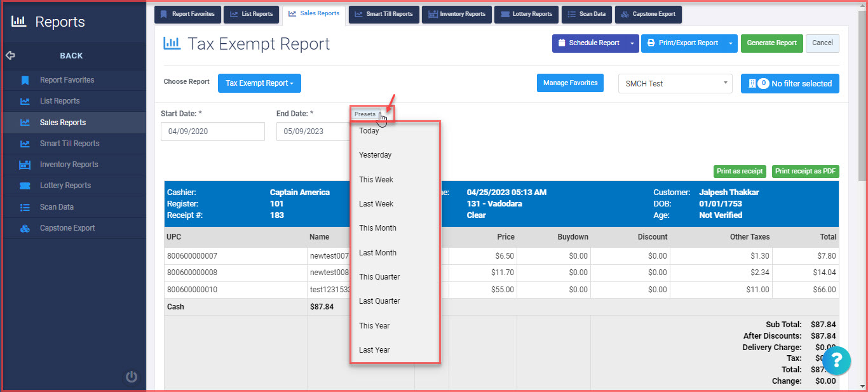Screen dimensions: 868x392
Task: Click the Print receipt as PDF button
Action: coord(806,172)
